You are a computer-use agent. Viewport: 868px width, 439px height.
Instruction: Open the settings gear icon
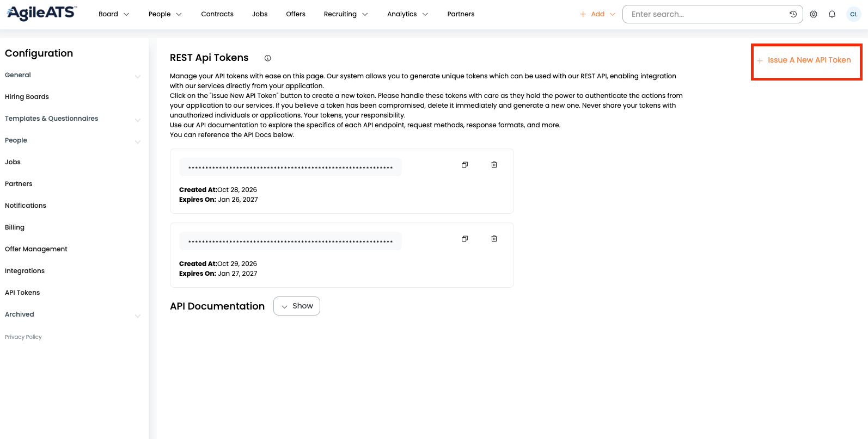(814, 14)
